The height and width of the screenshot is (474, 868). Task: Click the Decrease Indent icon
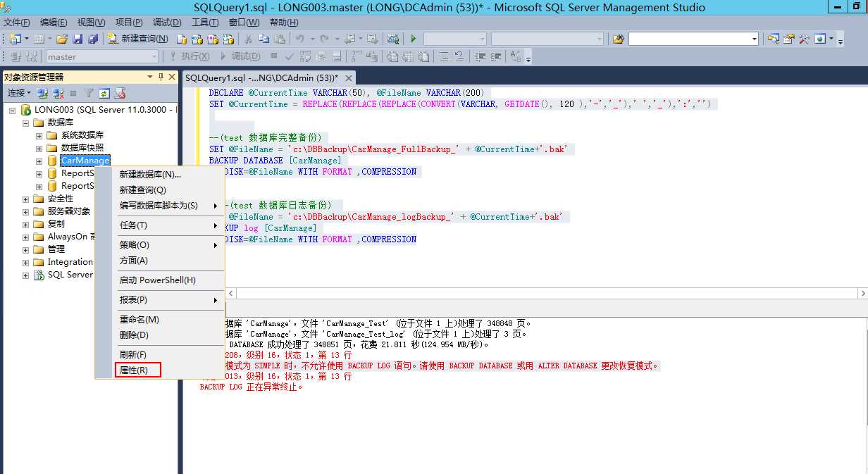480,56
